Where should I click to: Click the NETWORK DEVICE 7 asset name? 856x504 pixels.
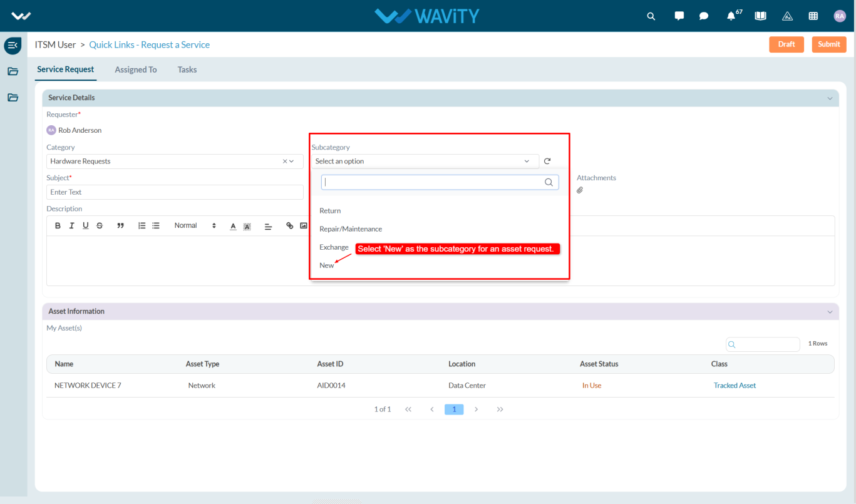[88, 386]
